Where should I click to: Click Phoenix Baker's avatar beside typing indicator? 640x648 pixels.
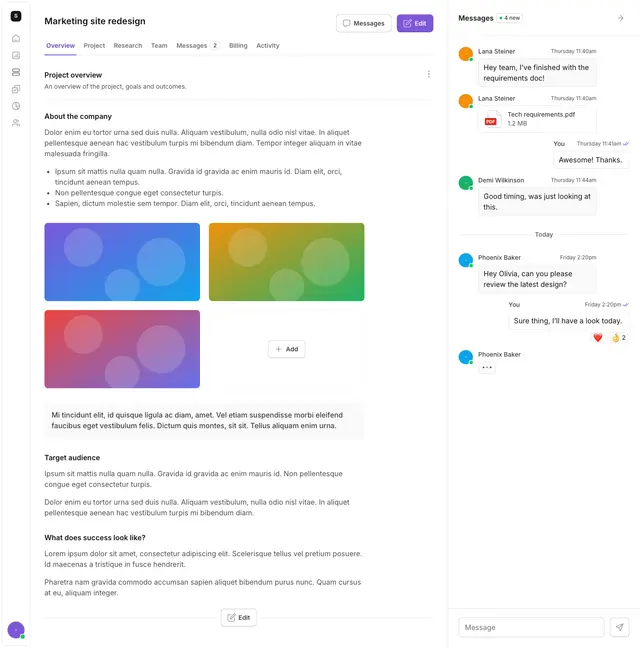click(466, 357)
